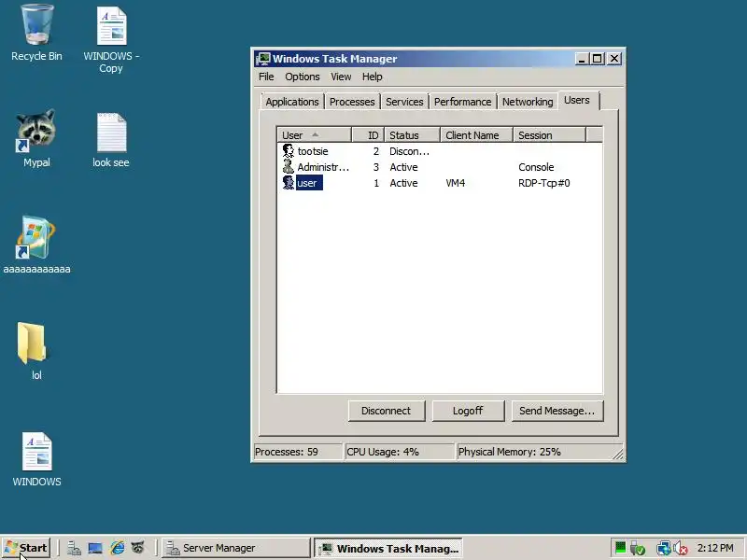Minimize the Windows Task Manager window
Screen dimensions: 747x560
point(581,59)
